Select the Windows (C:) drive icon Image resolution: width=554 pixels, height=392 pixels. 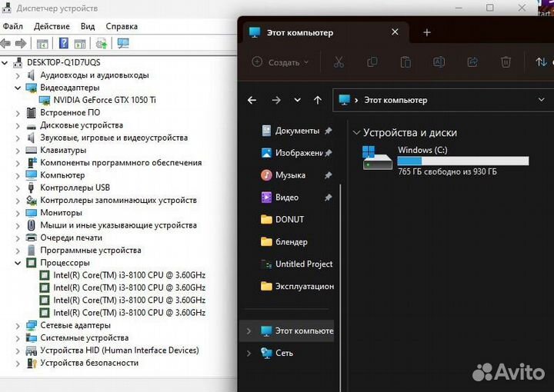point(377,158)
